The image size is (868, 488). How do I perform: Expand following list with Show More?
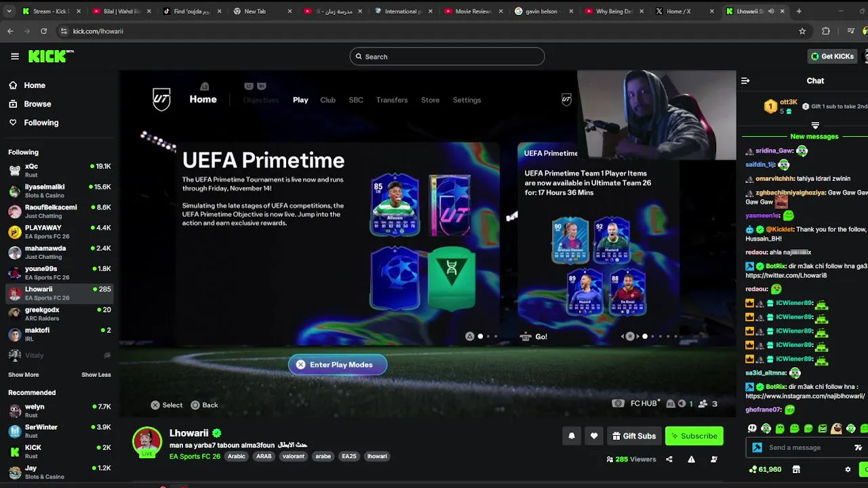pyautogui.click(x=24, y=375)
